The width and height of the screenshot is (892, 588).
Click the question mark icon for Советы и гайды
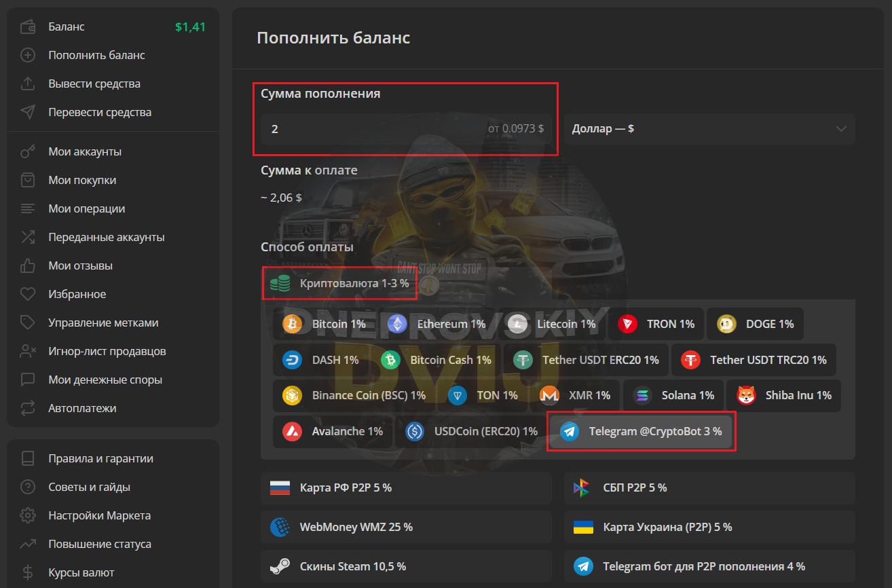(28, 487)
